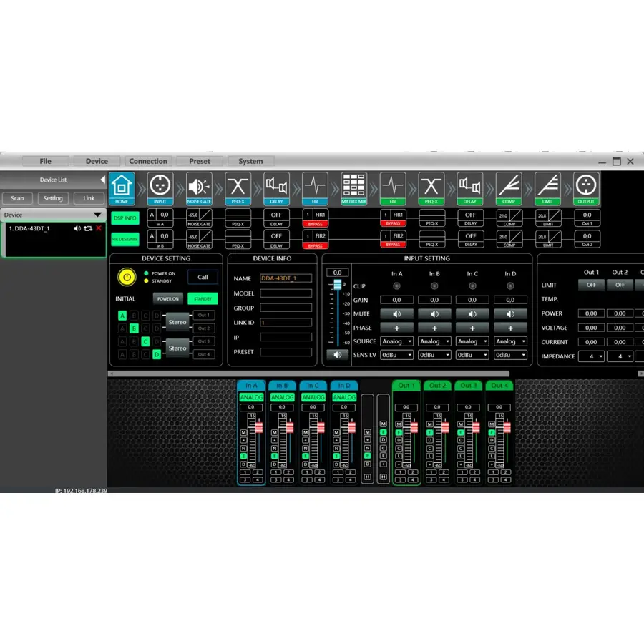
Task: Open the Connection menu
Action: click(x=148, y=161)
